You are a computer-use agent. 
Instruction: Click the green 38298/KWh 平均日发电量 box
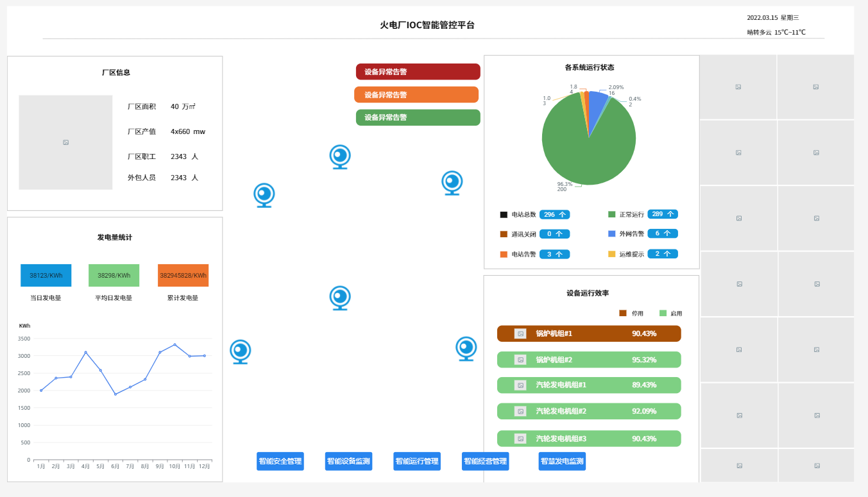pos(114,276)
